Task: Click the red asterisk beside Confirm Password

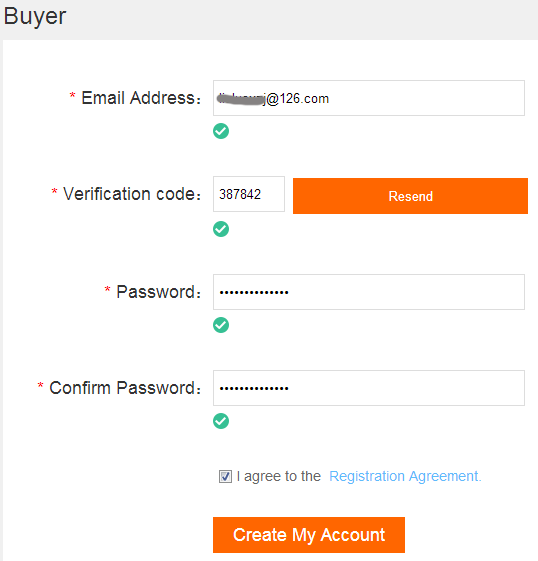Action: 40,386
